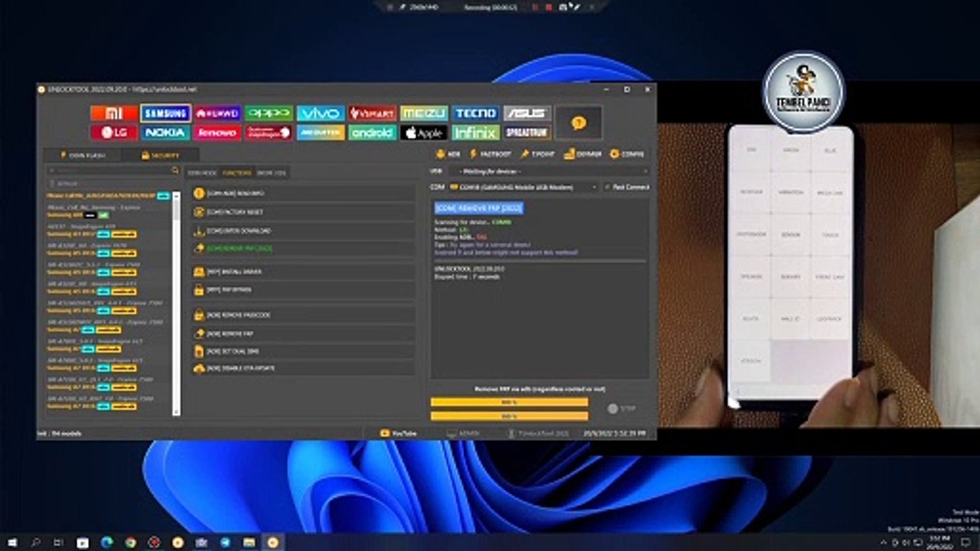980x551 pixels.
Task: Run [COM] REMOVE FRP [2022] function
Action: [303, 249]
